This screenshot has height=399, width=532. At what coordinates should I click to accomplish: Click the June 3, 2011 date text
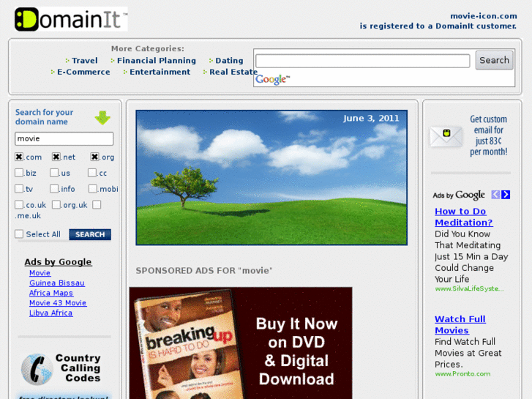tap(371, 118)
